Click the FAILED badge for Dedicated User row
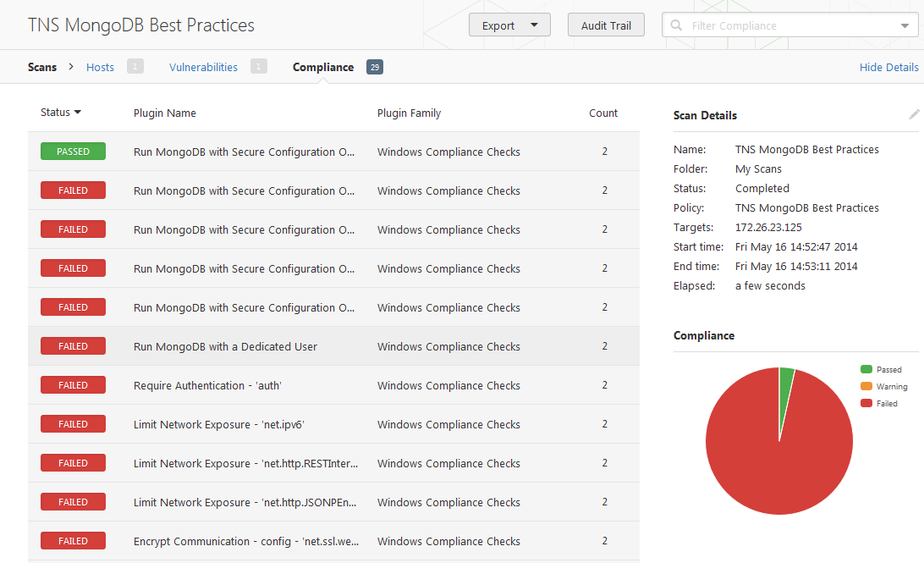Screen dimensions: 924x563 point(73,346)
